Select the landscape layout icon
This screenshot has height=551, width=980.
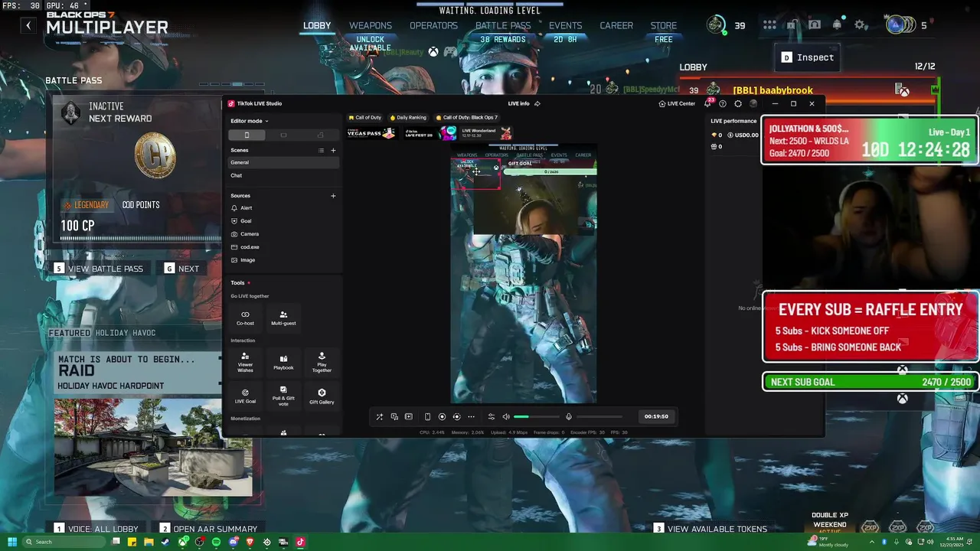pos(283,135)
